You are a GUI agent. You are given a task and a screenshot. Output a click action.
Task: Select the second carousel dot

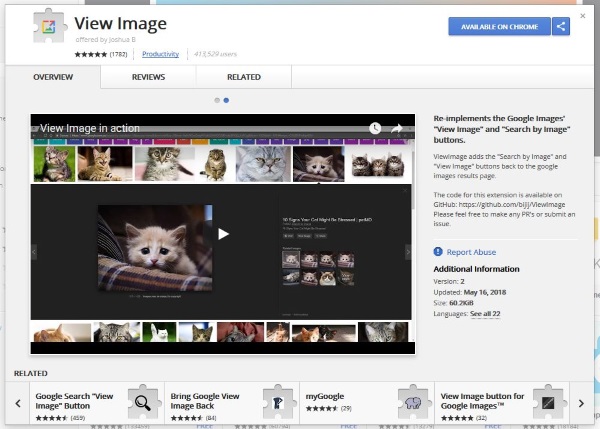(226, 100)
